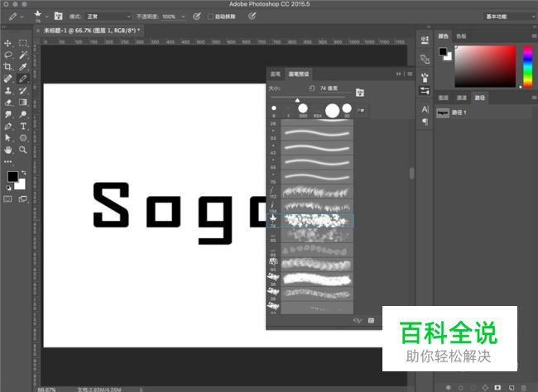Select the Move tool
The height and width of the screenshot is (392, 538).
coord(7,43)
